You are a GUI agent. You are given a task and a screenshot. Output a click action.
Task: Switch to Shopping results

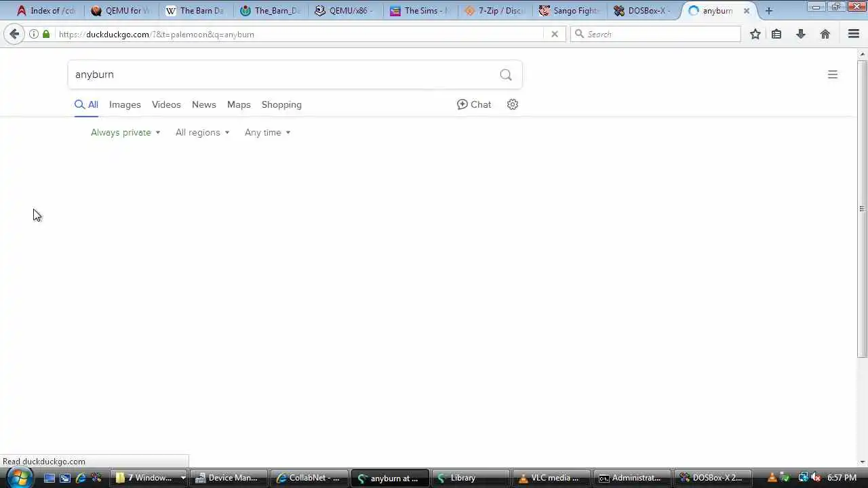[281, 104]
